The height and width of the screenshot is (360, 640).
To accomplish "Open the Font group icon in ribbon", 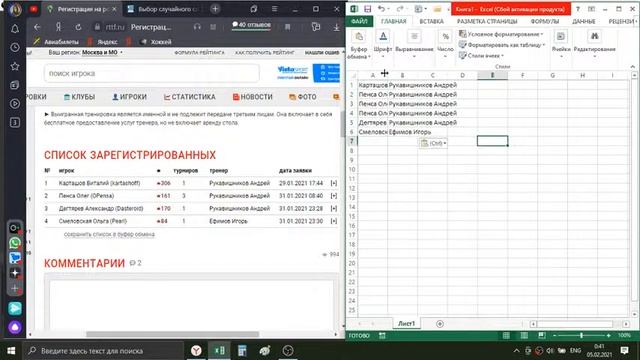I will (383, 36).
